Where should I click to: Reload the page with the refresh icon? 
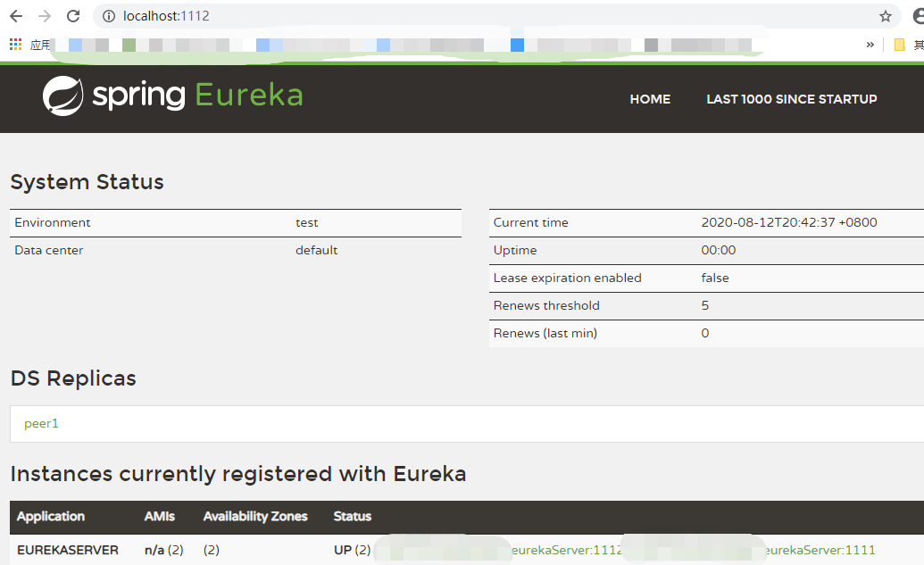point(73,16)
